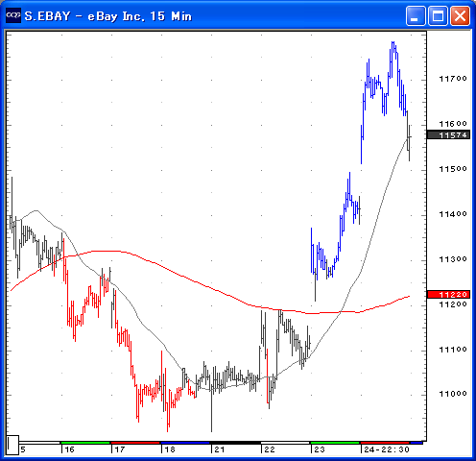
Task: Maximize the S.EBAY chart window
Action: 438,15
